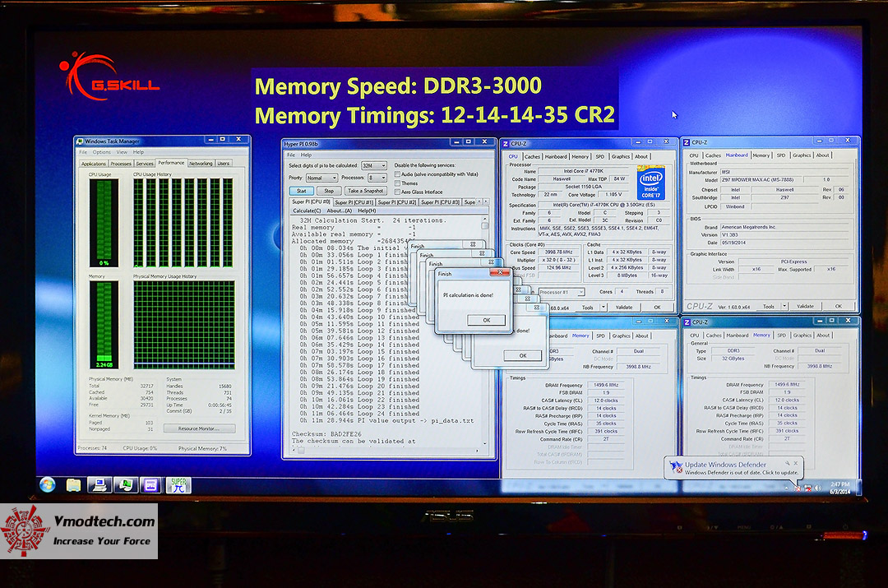Switch to Super PI [CPU #2] tab

[397, 201]
